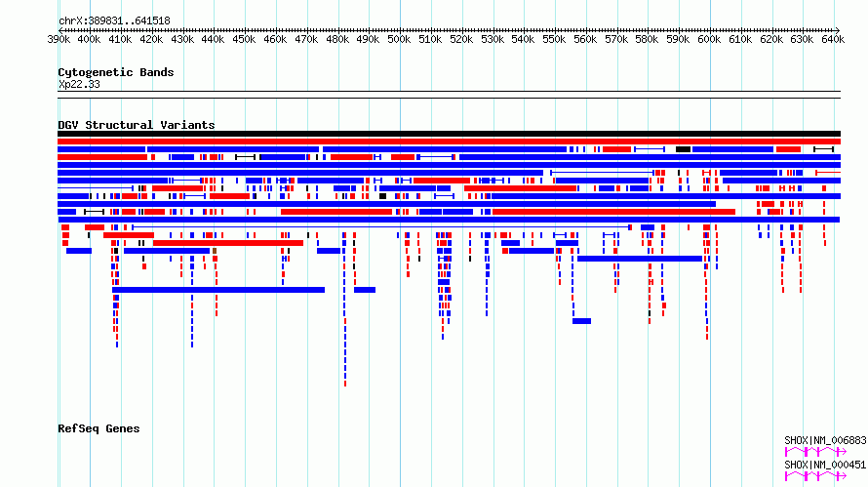Image resolution: width=868 pixels, height=487 pixels.
Task: Click the short blue variant near 487k
Action: pyautogui.click(x=365, y=290)
